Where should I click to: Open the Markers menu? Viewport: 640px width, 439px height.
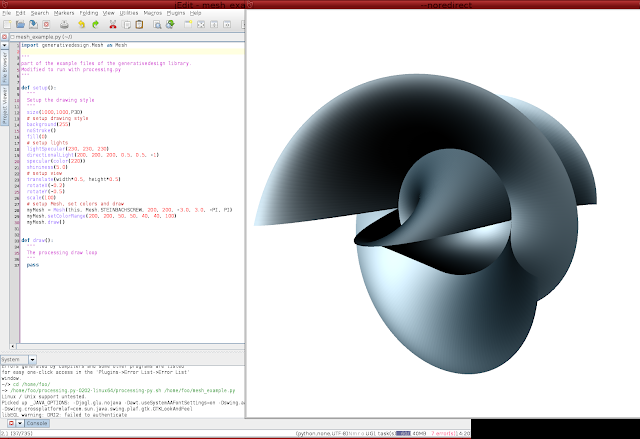pos(64,13)
